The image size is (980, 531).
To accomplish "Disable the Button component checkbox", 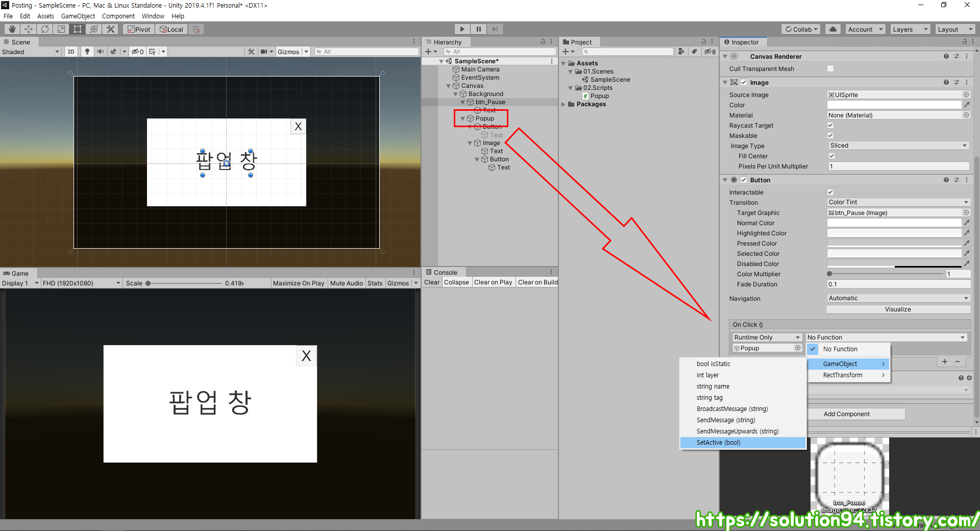I will [744, 180].
